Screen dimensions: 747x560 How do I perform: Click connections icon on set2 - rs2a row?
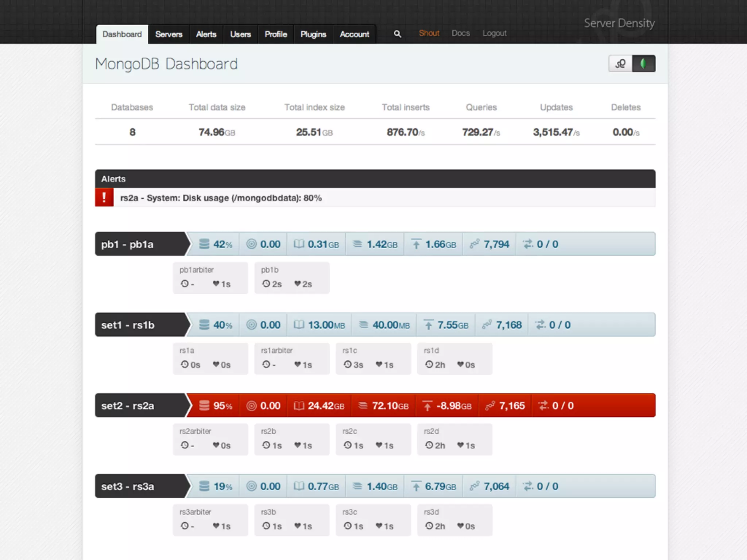pyautogui.click(x=490, y=405)
